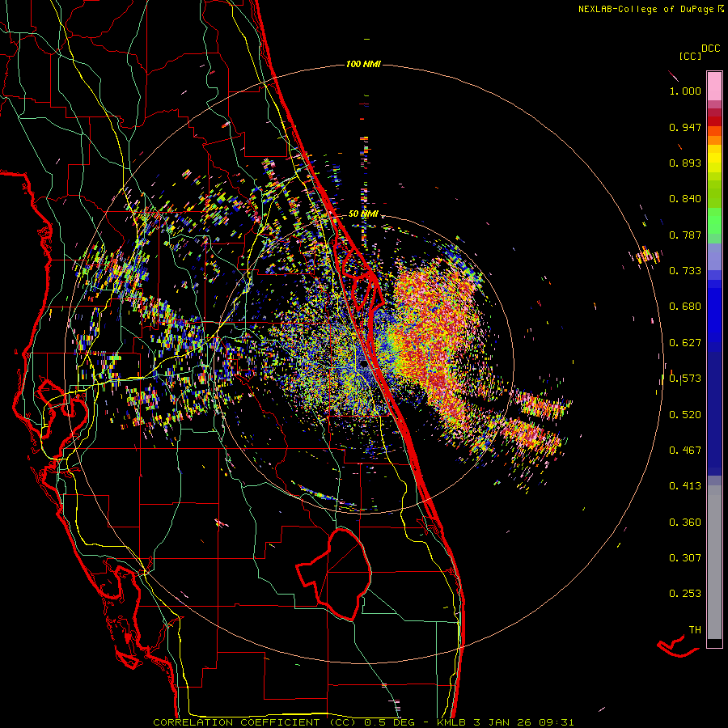Click the 0.680 color scale value
Viewport: 728px width, 728px height.
pos(685,307)
